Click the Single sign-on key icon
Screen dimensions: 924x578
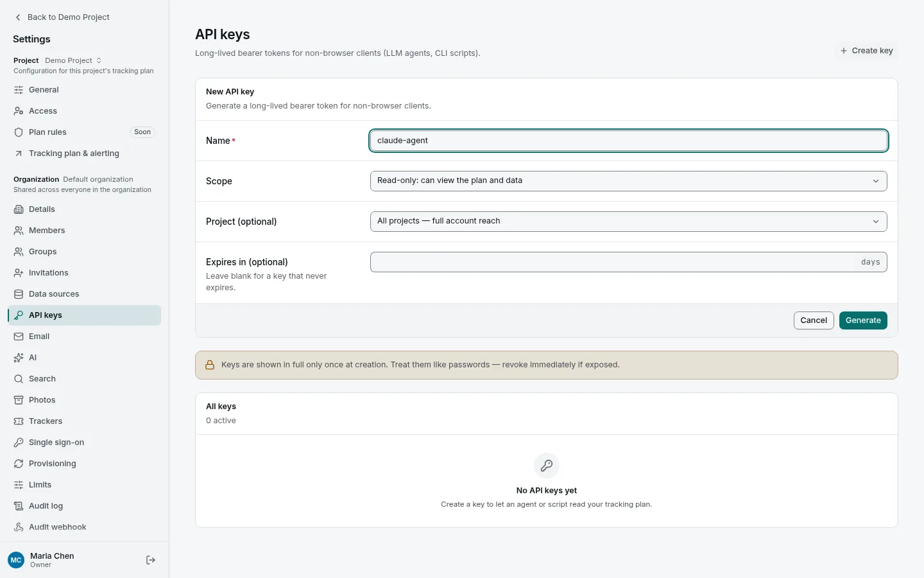[x=19, y=442]
